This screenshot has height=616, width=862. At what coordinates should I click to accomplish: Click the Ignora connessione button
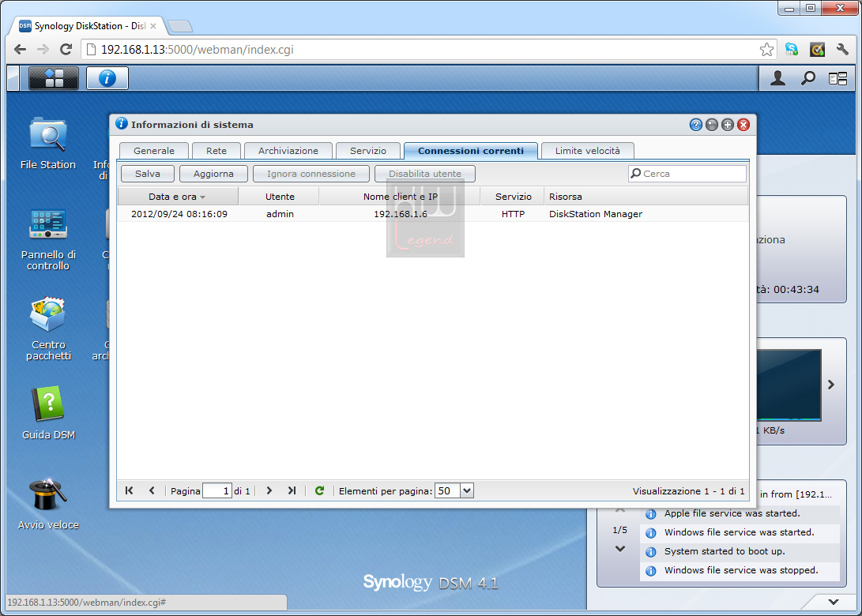[311, 174]
